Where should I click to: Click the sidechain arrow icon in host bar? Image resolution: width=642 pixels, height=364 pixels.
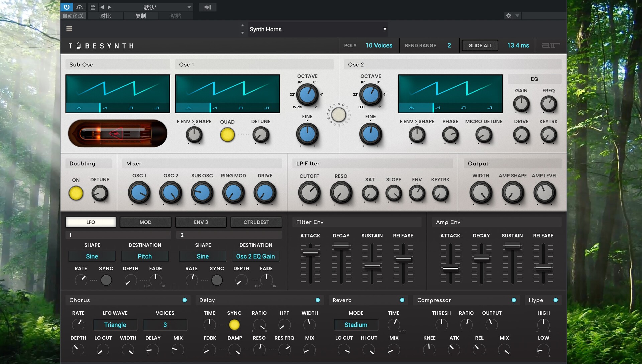coord(208,7)
